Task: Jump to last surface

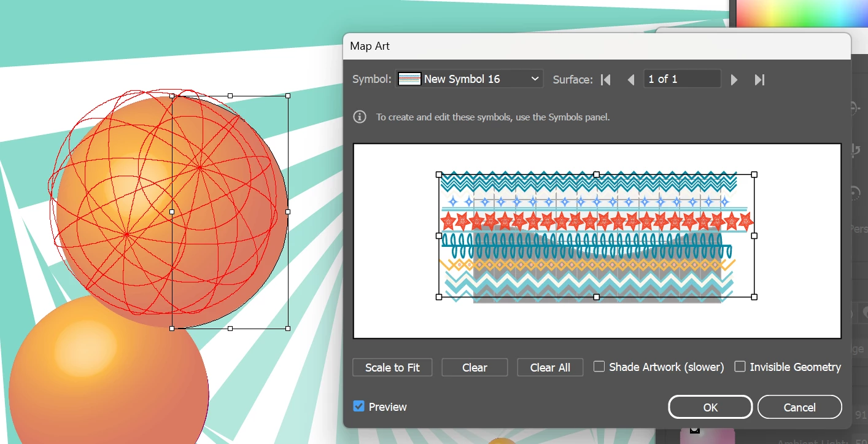Action: coord(759,79)
